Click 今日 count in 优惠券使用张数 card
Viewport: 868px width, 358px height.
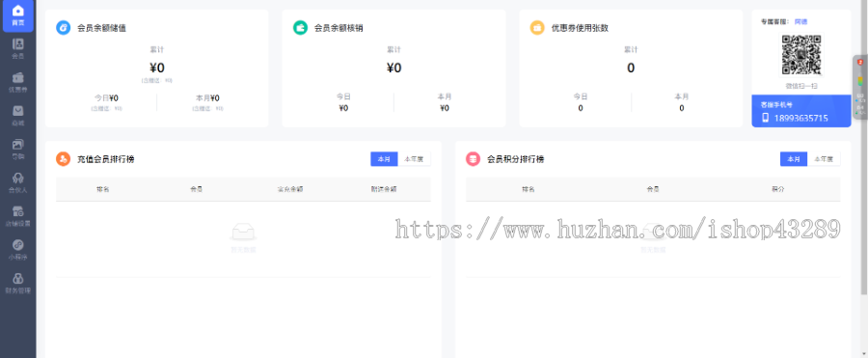(x=581, y=108)
